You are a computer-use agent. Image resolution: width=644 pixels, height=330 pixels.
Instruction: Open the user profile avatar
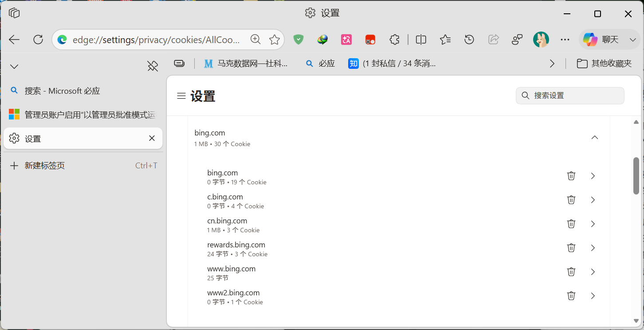click(541, 40)
